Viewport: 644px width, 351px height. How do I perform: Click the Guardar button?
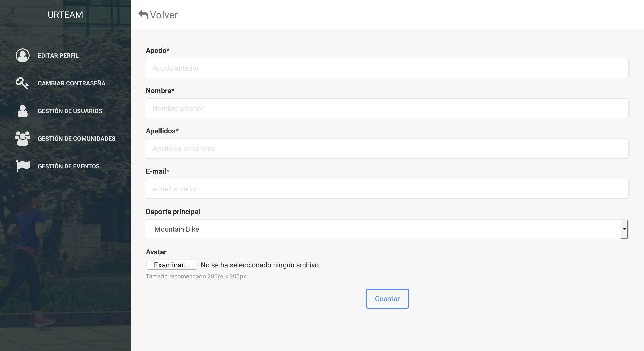click(x=387, y=299)
